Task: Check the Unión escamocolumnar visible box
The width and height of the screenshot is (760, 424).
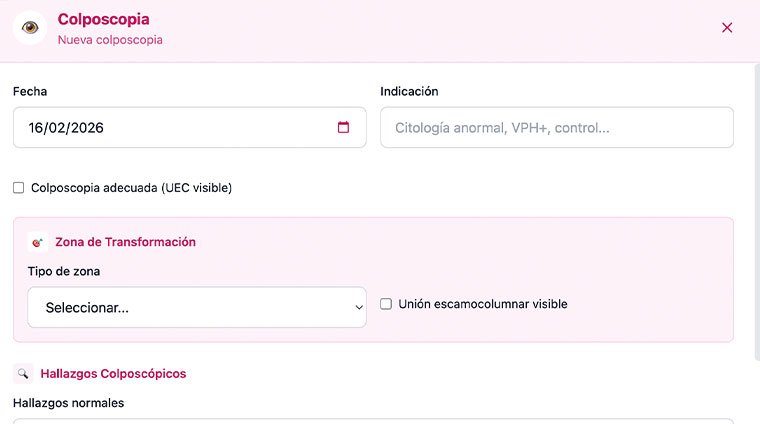Action: (386, 304)
